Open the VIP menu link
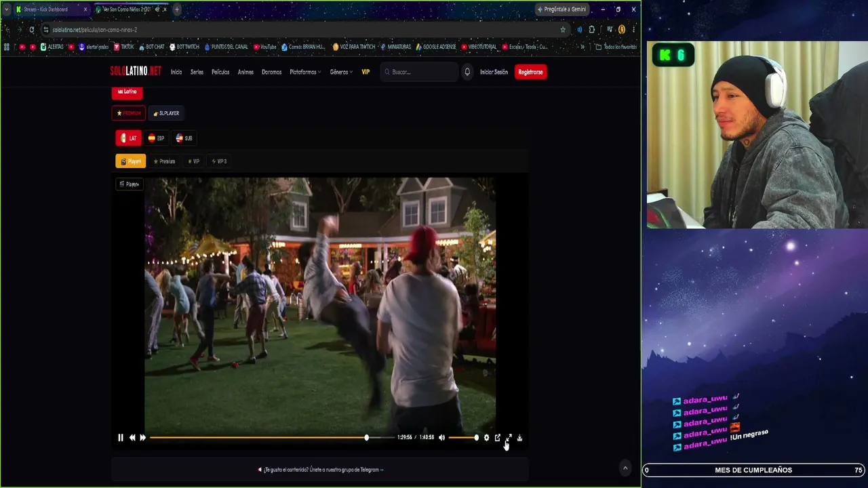This screenshot has height=488, width=868. click(x=366, y=72)
